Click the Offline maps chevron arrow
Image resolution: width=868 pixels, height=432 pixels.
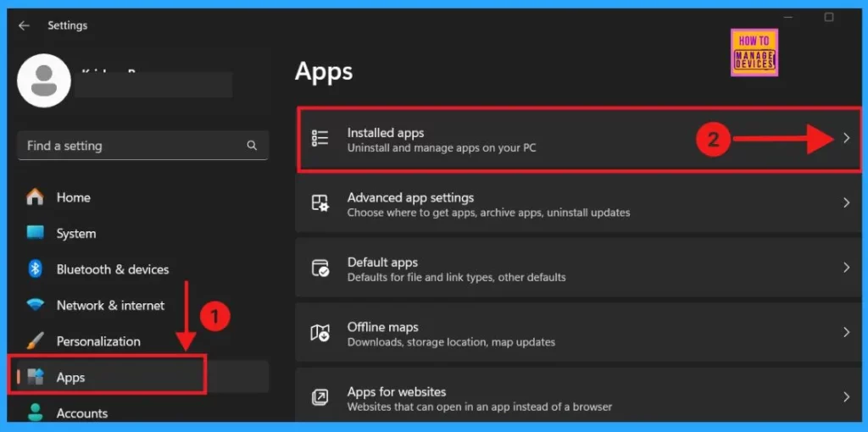pos(846,332)
